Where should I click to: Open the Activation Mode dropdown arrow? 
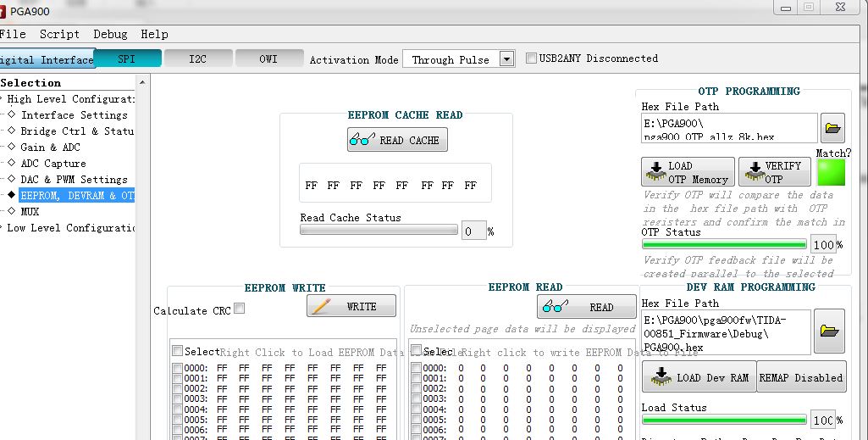point(506,58)
